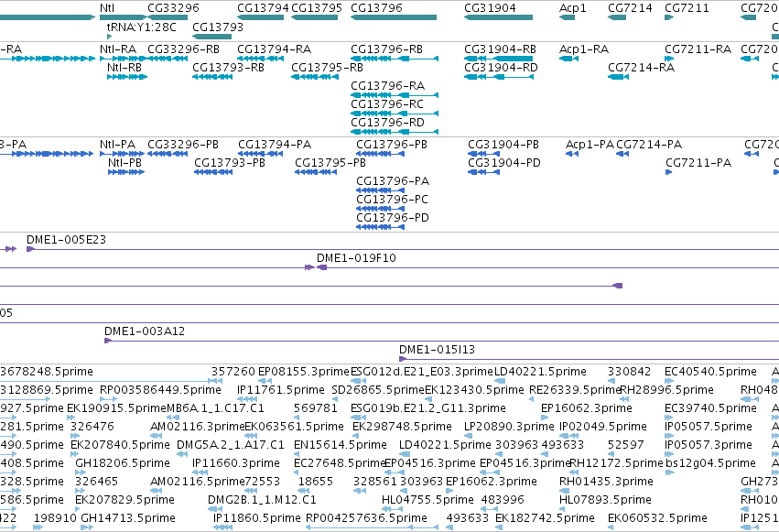Select EST EK060532.5prime
This screenshot has height=532, width=779.
[x=657, y=518]
